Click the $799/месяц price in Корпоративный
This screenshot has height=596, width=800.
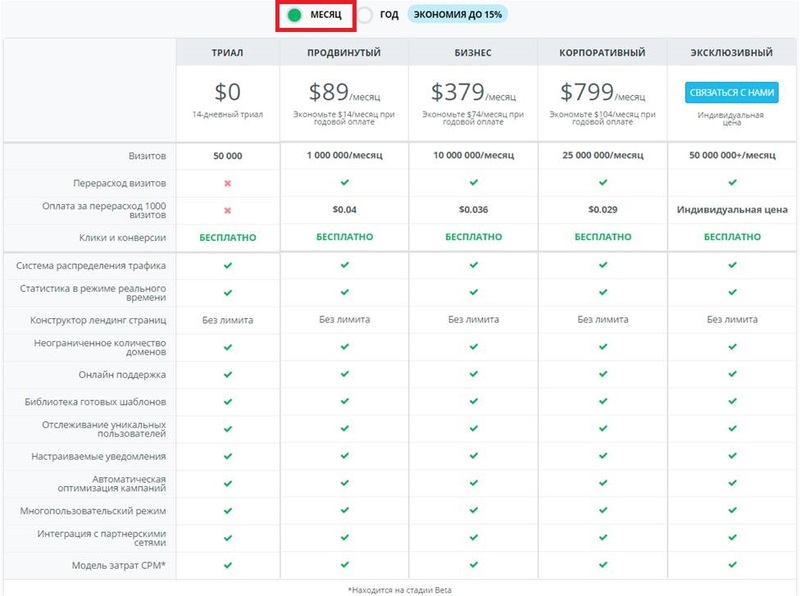(x=603, y=93)
